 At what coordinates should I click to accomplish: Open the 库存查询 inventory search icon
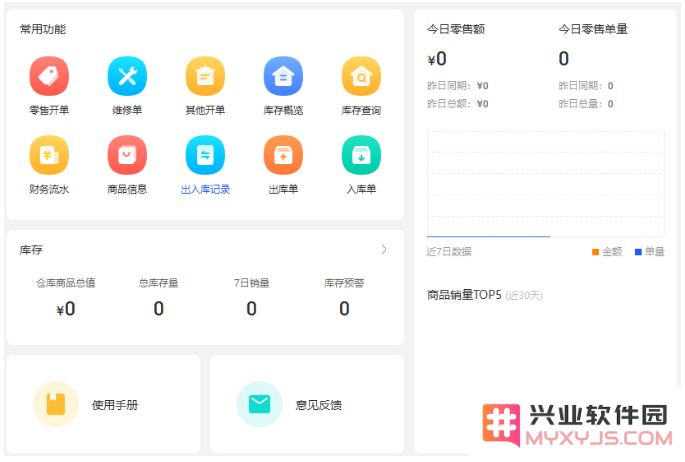(361, 76)
